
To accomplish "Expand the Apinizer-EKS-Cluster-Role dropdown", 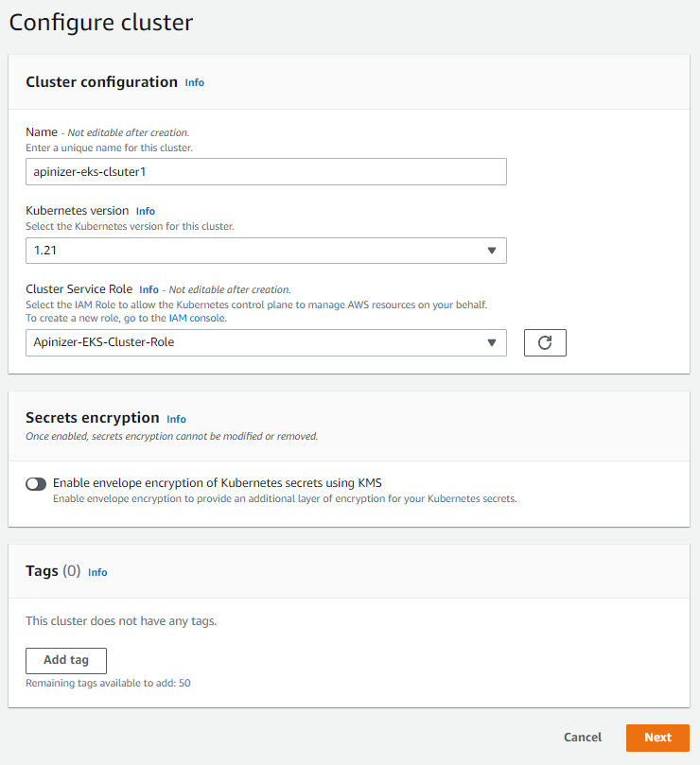I will click(266, 342).
